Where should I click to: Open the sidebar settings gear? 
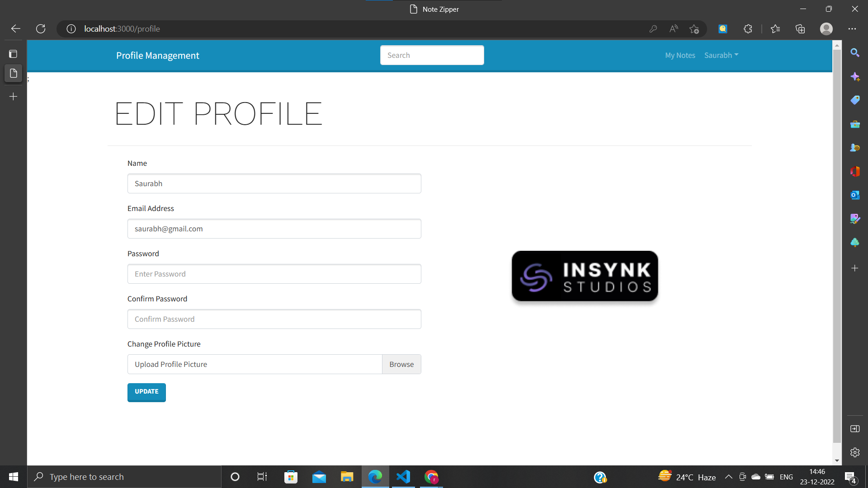[x=855, y=452]
